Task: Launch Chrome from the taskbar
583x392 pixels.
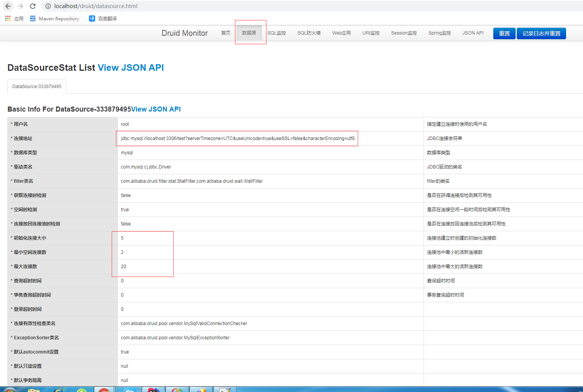Action: [104, 389]
